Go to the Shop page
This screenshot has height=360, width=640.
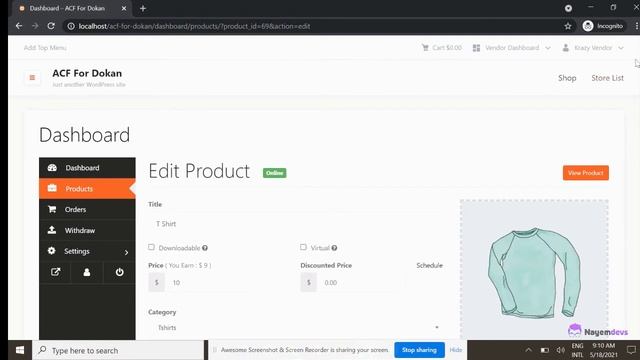tap(567, 78)
